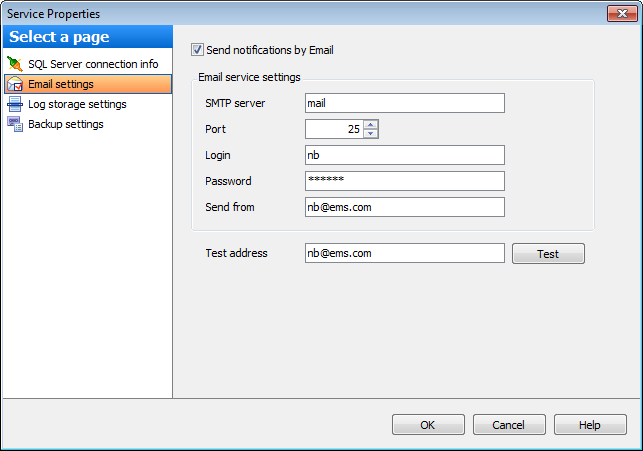Screen dimensions: 643x451
Task: Click the Test address field
Action: (x=405, y=253)
